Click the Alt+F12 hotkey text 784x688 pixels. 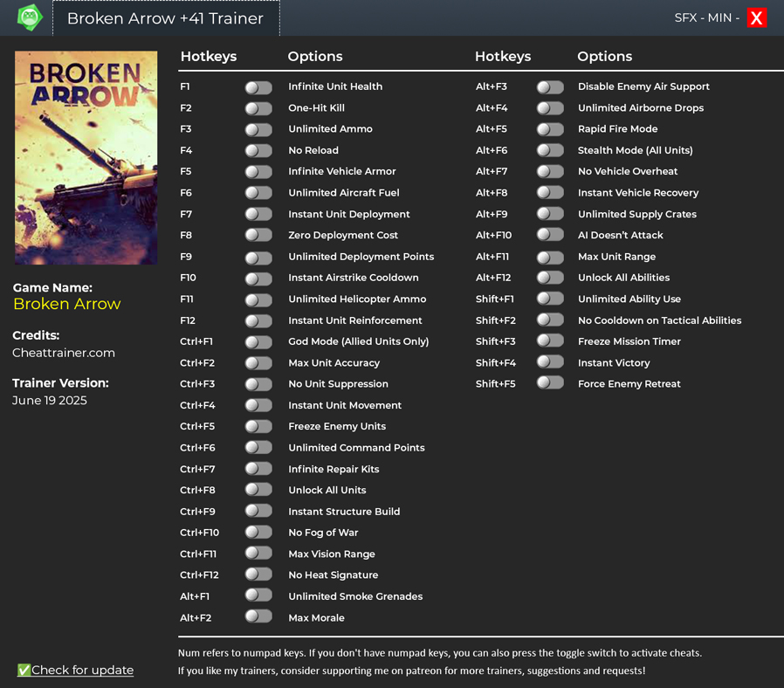(493, 278)
